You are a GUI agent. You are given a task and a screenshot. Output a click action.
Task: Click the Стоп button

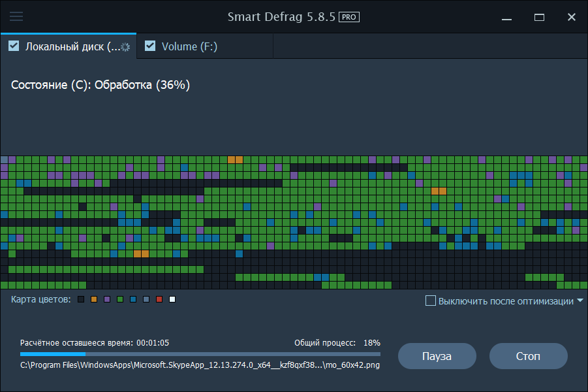tap(528, 356)
